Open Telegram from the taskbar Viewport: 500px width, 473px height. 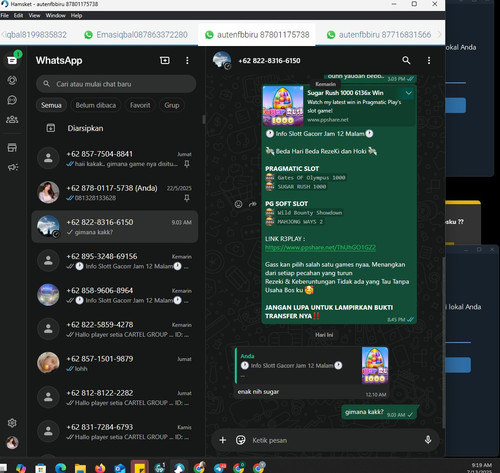[x=219, y=468]
